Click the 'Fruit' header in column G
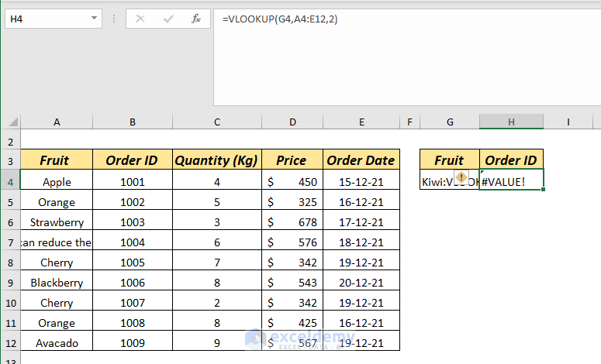 [x=450, y=160]
